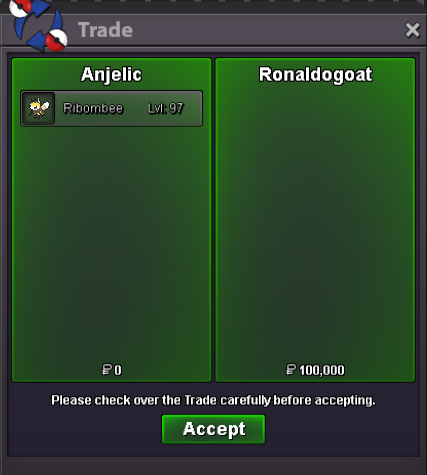Image resolution: width=427 pixels, height=475 pixels.
Task: Click the lower Pokeball in the Trade logo
Action: point(56,40)
